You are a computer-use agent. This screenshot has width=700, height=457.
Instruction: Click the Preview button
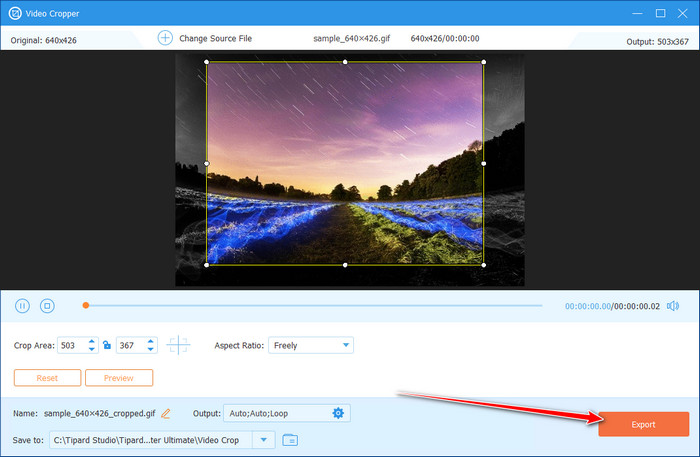119,378
